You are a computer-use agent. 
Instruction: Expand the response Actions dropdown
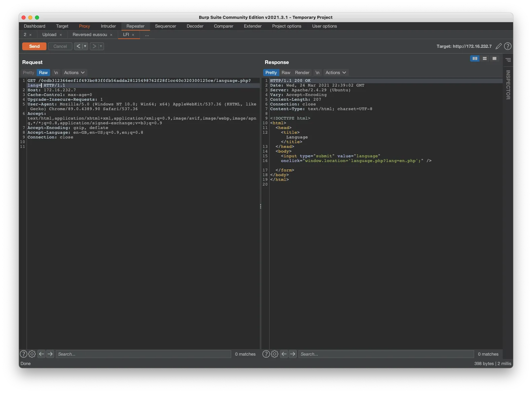[x=335, y=72]
